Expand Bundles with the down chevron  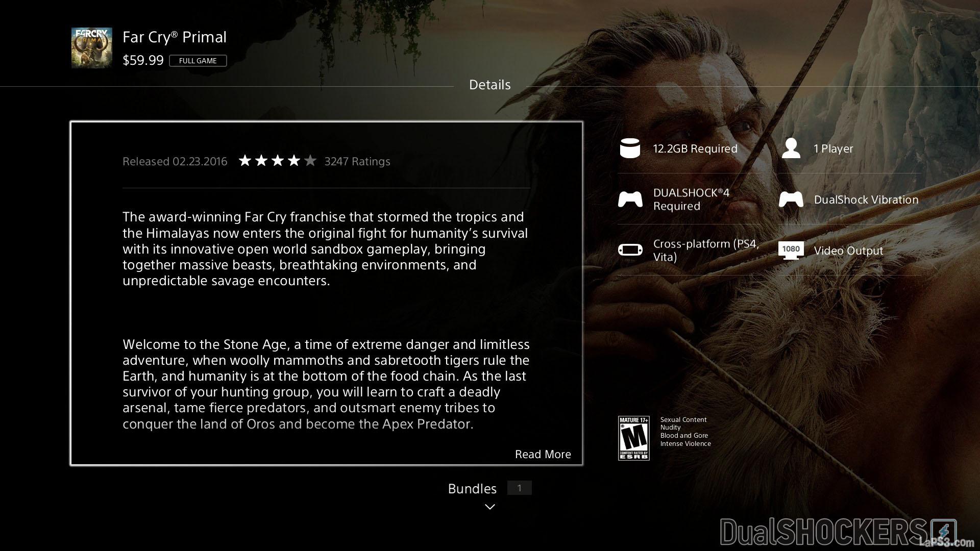(x=489, y=507)
